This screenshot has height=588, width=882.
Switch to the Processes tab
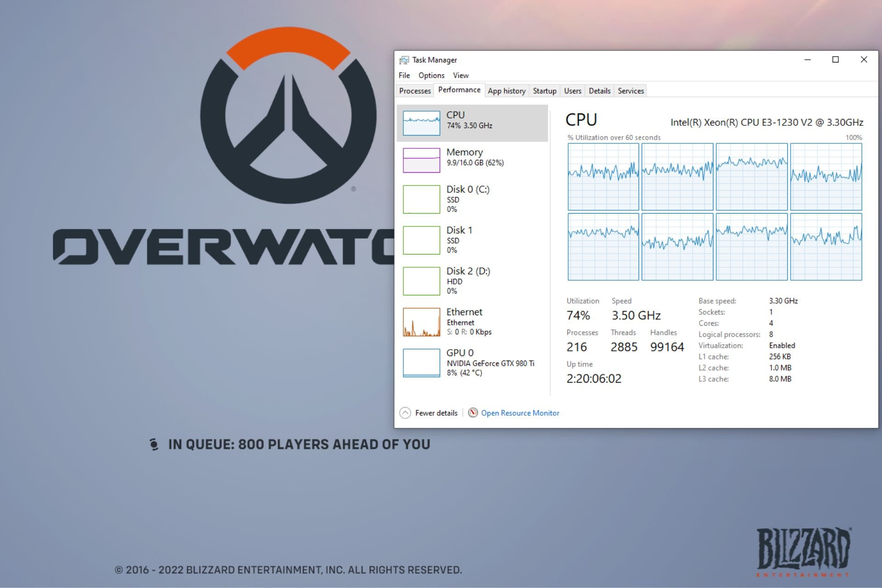tap(415, 91)
